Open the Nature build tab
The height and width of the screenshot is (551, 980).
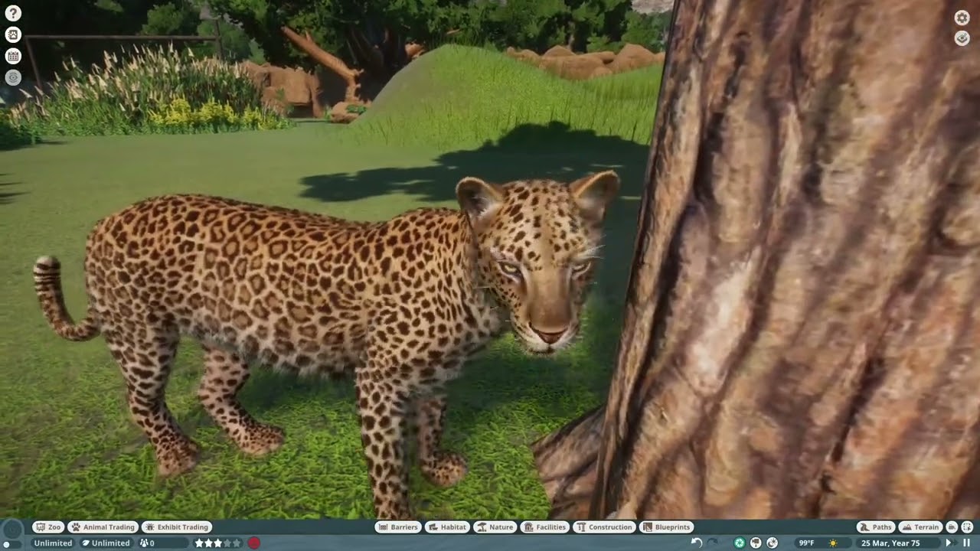pyautogui.click(x=495, y=527)
